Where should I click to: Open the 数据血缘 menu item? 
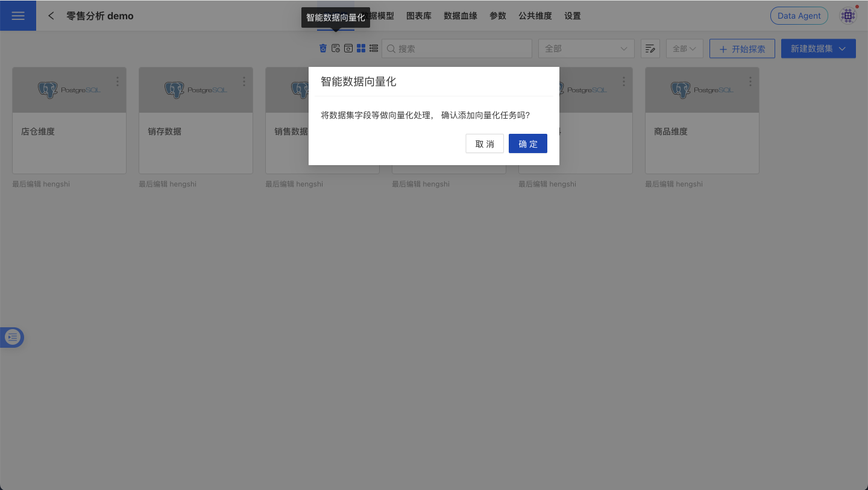[460, 16]
